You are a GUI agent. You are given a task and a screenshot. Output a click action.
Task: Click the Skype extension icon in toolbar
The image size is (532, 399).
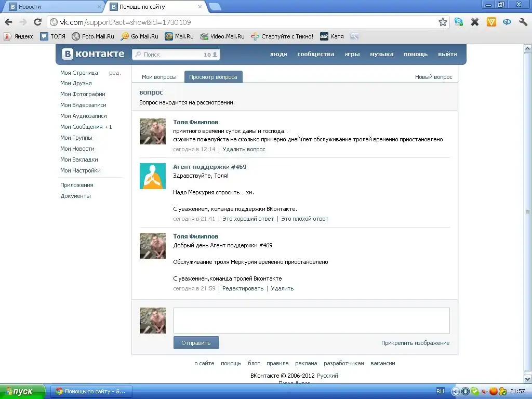point(458,22)
